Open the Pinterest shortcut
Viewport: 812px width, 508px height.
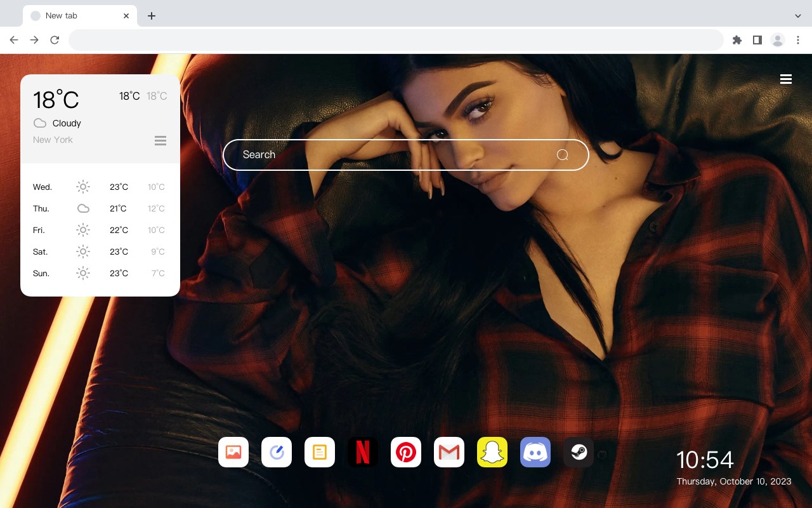(406, 452)
